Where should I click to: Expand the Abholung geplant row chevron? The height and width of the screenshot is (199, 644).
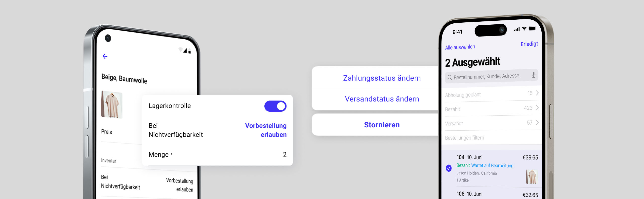tap(537, 93)
